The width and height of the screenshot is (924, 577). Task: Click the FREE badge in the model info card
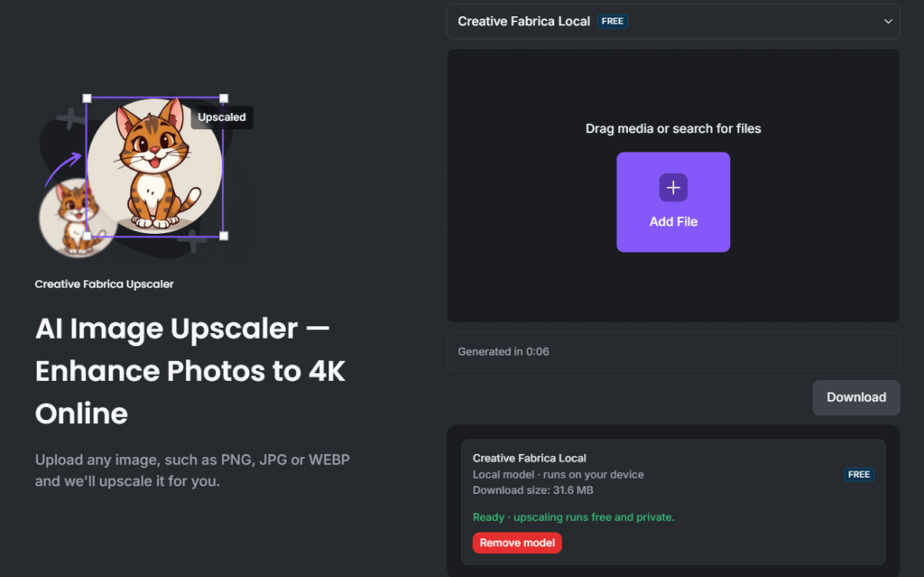coord(859,474)
